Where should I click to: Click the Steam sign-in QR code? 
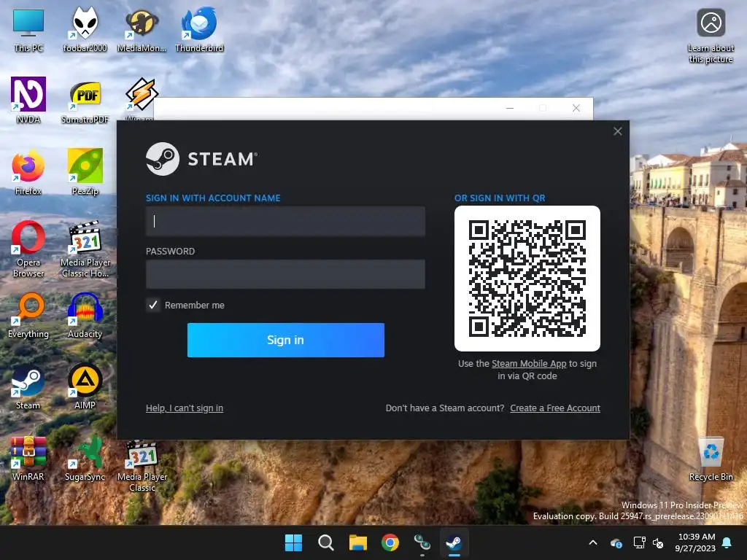tap(527, 278)
